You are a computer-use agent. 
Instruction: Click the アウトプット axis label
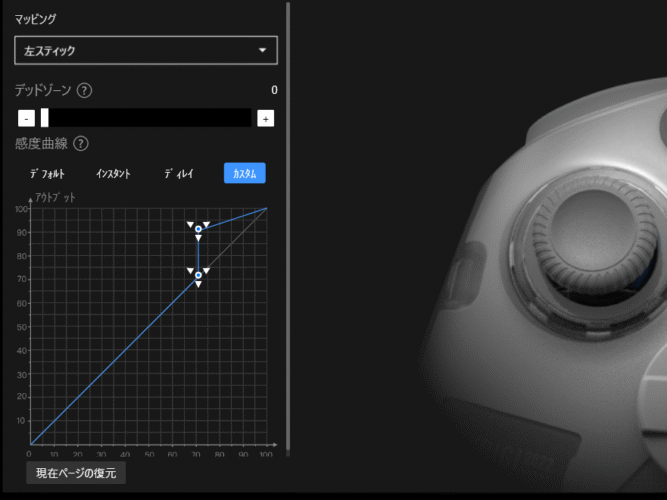click(55, 197)
